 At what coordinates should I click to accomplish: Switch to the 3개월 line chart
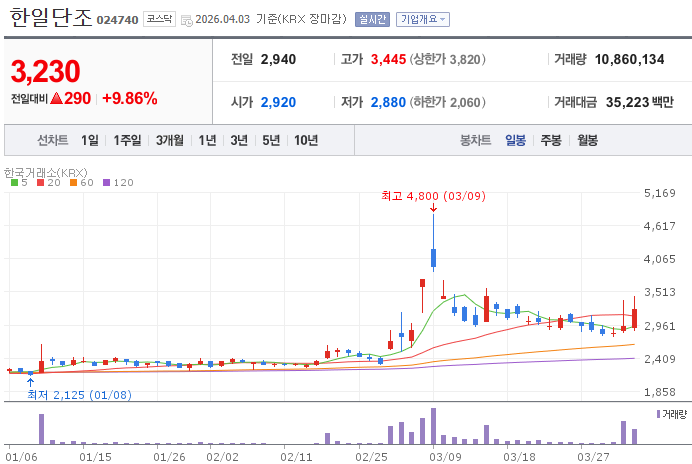click(x=169, y=140)
